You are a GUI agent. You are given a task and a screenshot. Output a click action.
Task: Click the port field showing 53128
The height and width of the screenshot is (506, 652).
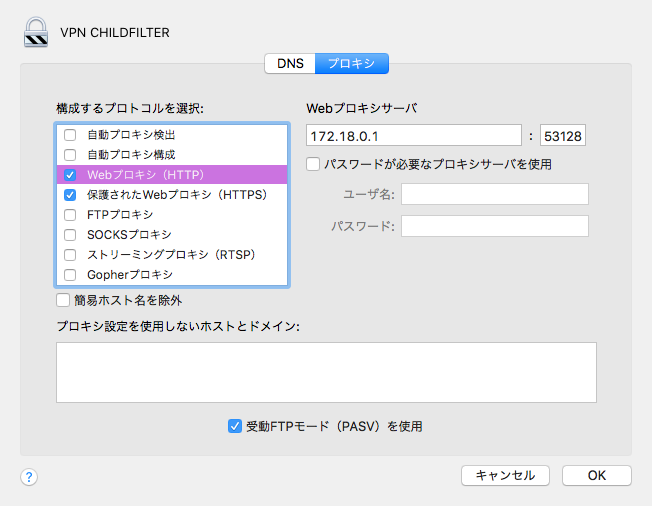(563, 135)
